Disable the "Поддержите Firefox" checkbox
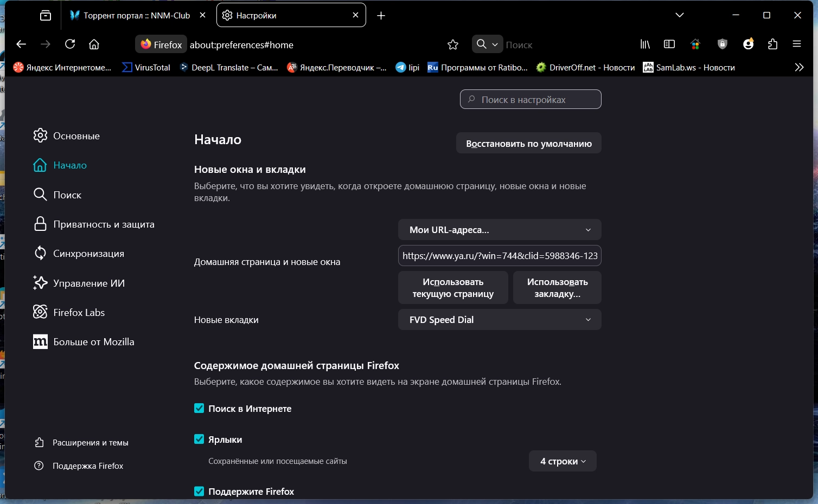Screen dimensions: 818x504 pyautogui.click(x=199, y=492)
